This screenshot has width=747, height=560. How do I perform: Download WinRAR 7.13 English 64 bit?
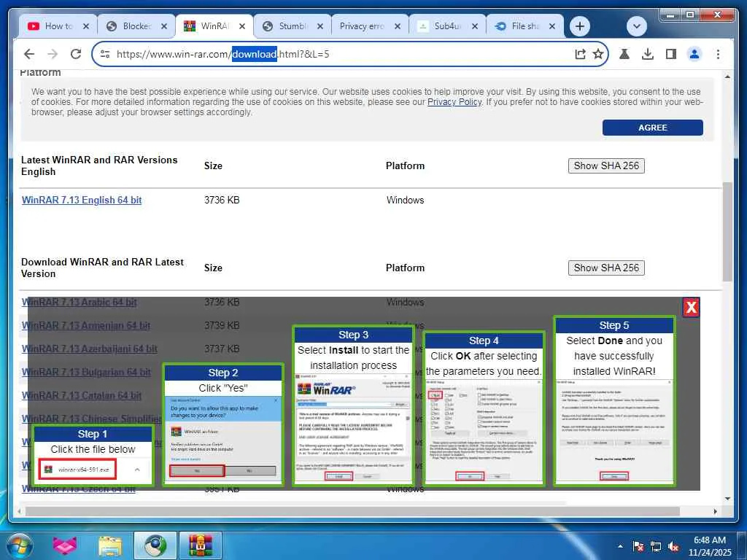(x=82, y=200)
